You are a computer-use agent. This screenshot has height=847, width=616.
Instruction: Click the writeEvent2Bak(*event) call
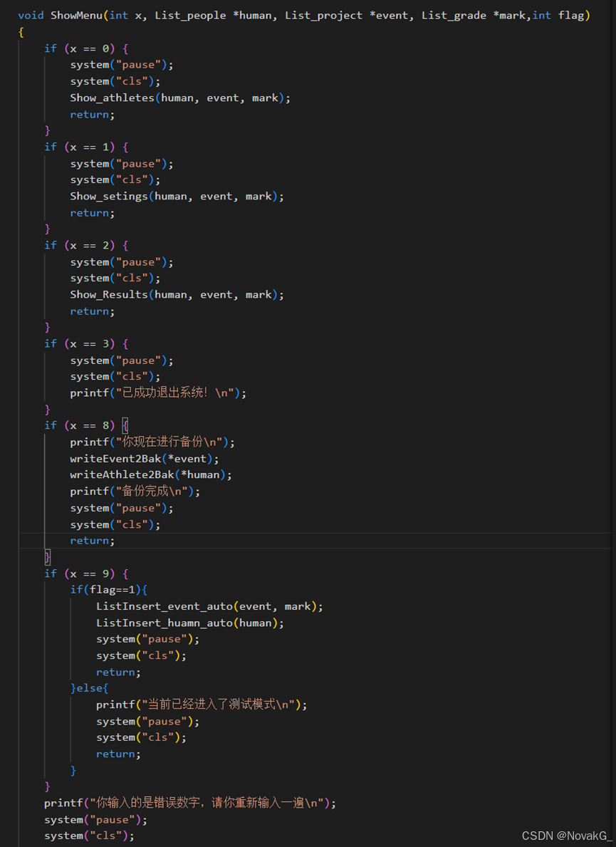[145, 459]
